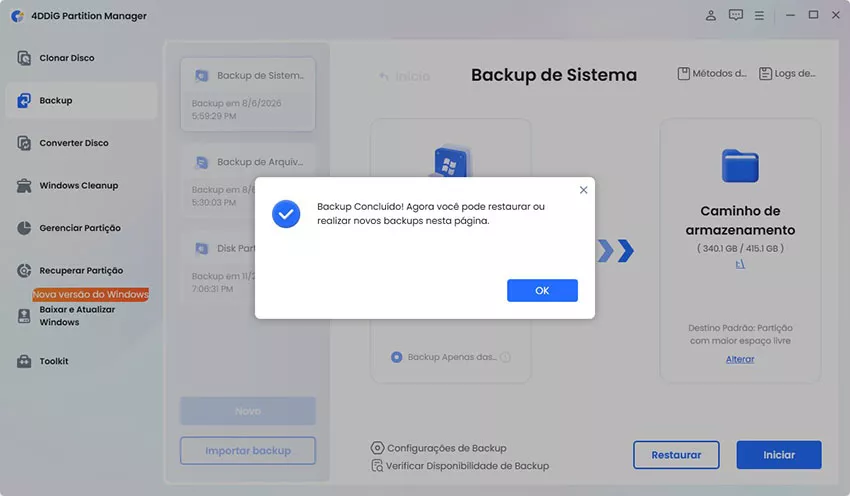
Task: Click the Backup de Arquivo card icon
Action: [x=202, y=162]
